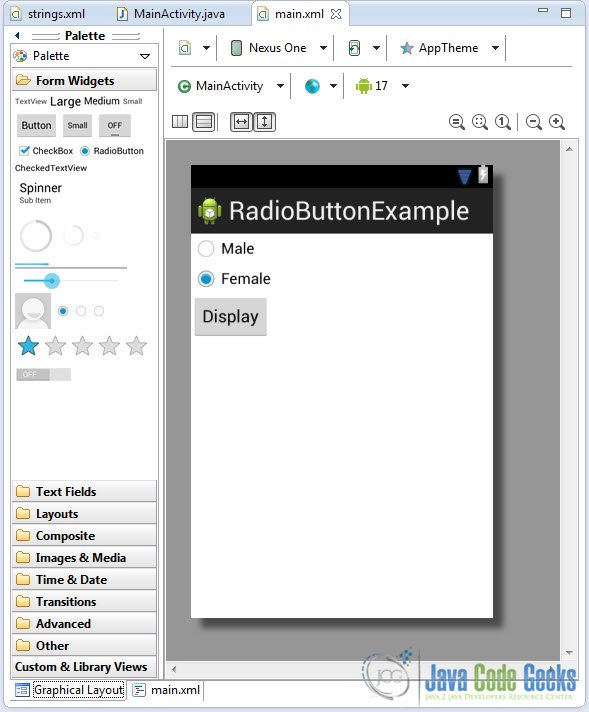The width and height of the screenshot is (589, 712).
Task: Open the Nexus One device dropdown
Action: pos(323,48)
